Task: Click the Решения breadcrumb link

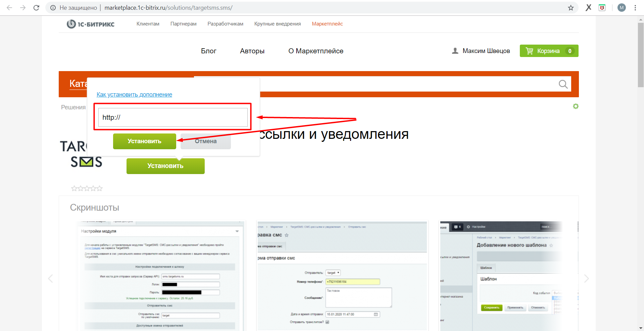Action: (x=73, y=107)
